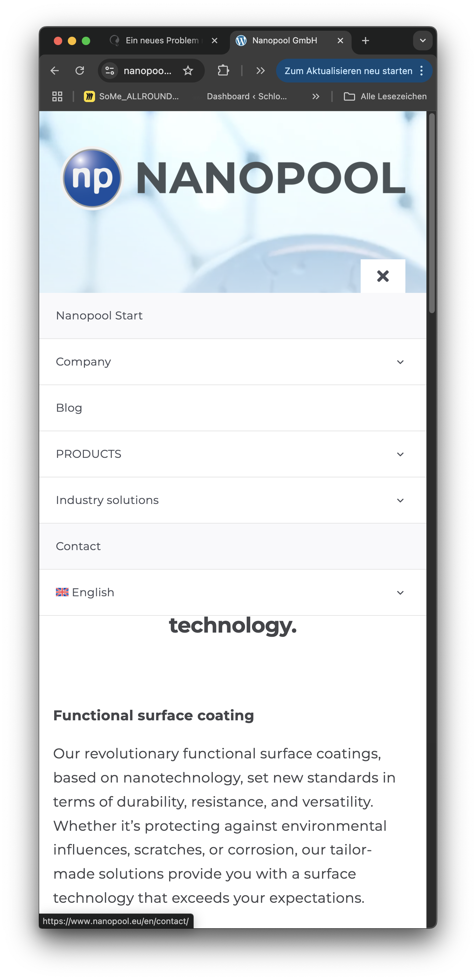Open the tab search dropdown arrow
The image size is (476, 980).
(x=422, y=40)
